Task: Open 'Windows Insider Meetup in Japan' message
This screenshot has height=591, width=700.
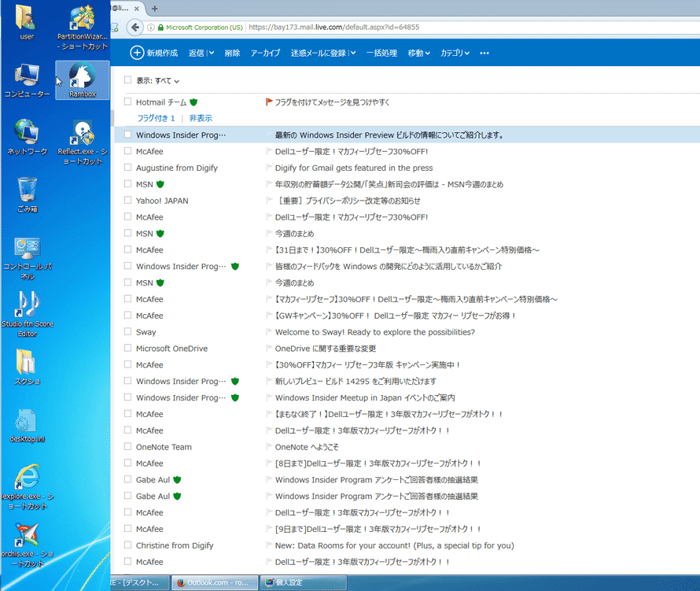Action: 365,397
